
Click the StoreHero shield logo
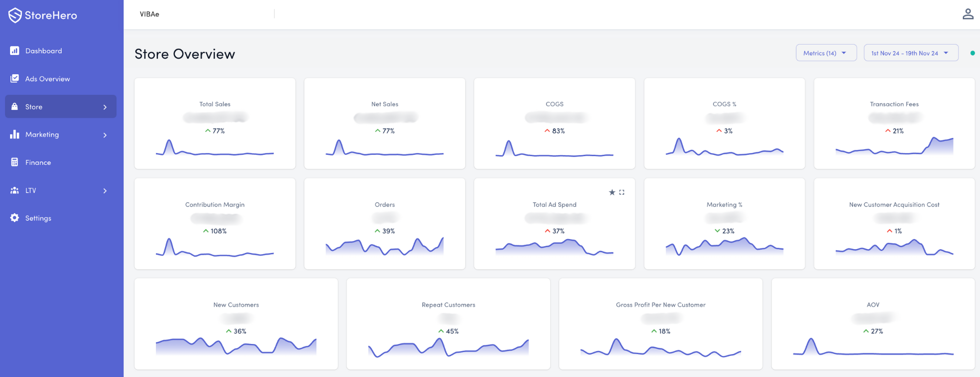15,15
